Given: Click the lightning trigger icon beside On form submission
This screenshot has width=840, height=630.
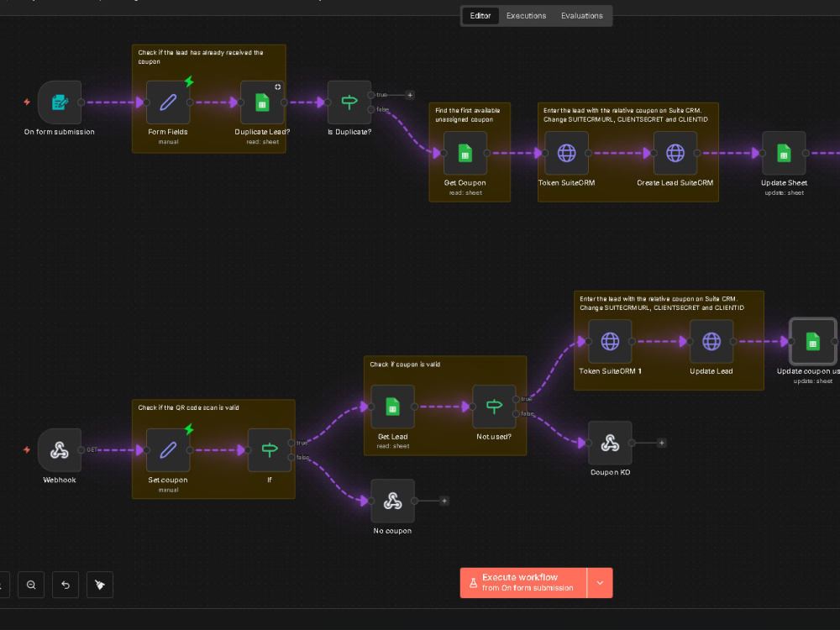Looking at the screenshot, I should click(x=27, y=102).
